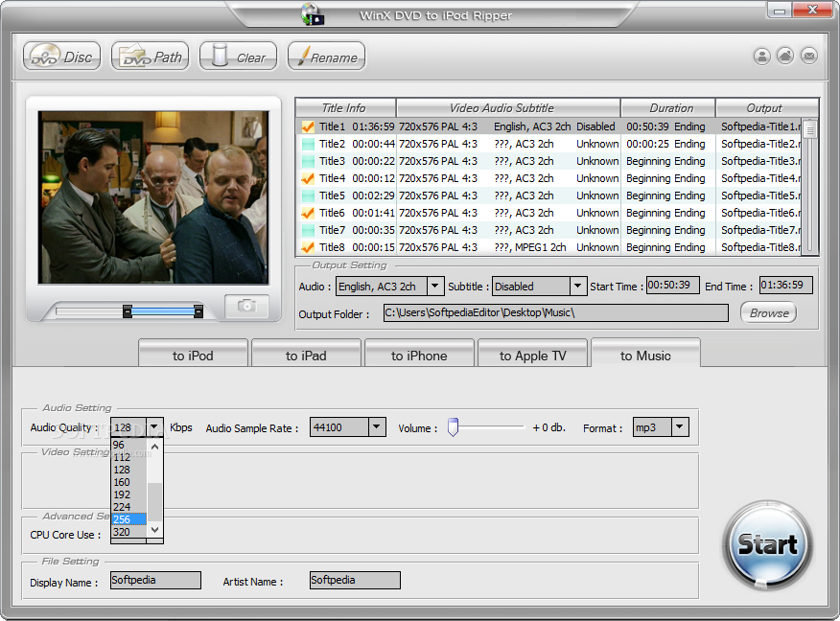
Task: Open the Subtitle dropdown
Action: click(577, 287)
